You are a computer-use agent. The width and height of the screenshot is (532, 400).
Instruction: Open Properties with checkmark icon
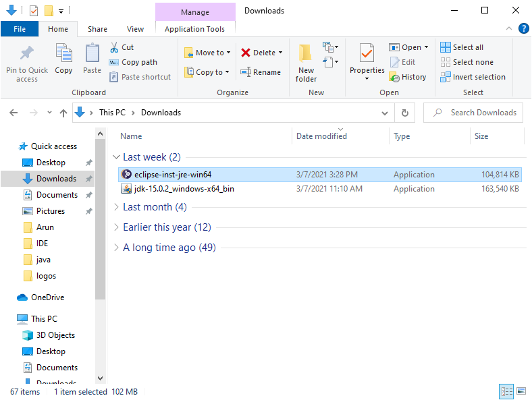tap(367, 53)
